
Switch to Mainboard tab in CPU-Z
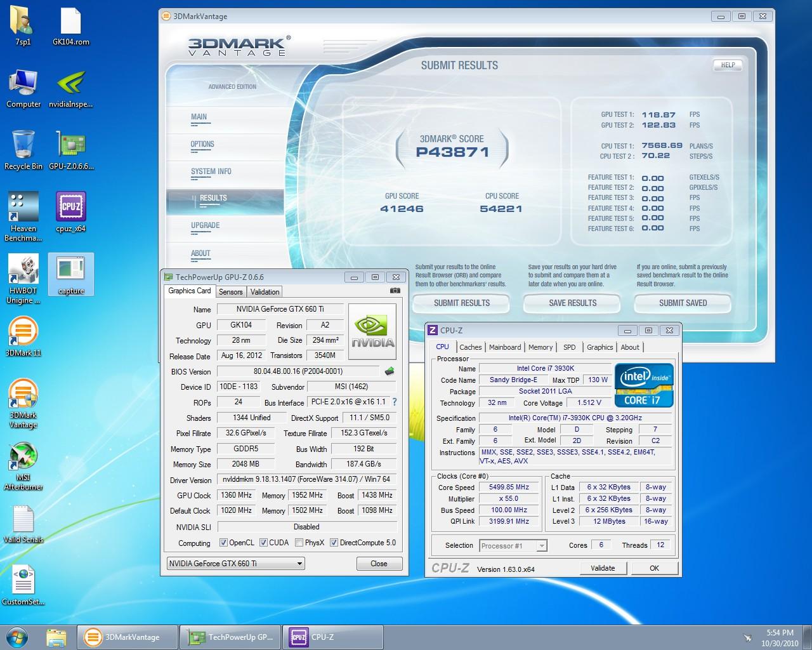(x=505, y=347)
